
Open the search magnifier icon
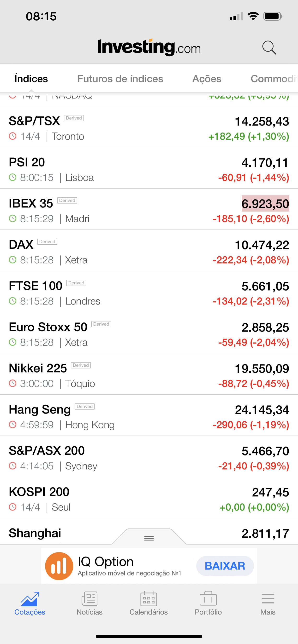(269, 47)
